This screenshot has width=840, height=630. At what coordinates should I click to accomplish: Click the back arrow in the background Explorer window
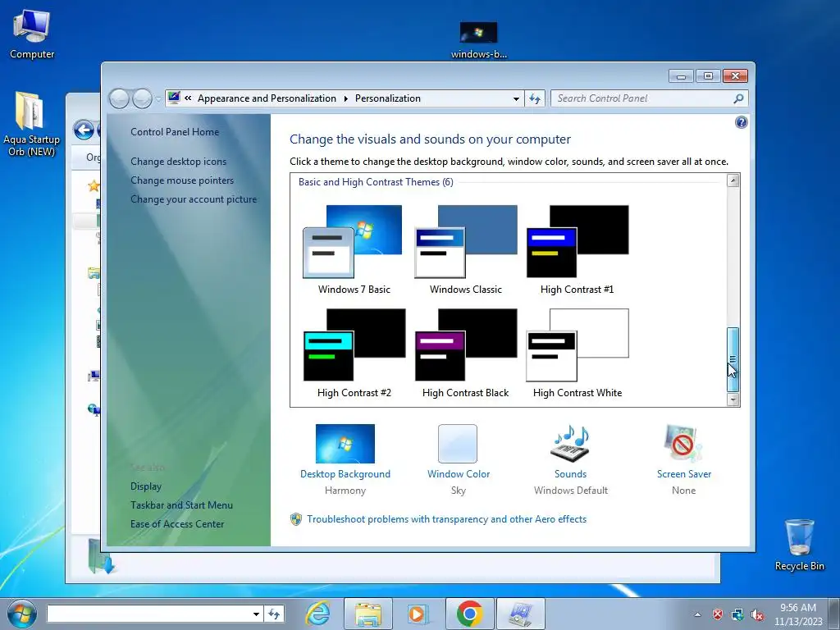tap(84, 130)
